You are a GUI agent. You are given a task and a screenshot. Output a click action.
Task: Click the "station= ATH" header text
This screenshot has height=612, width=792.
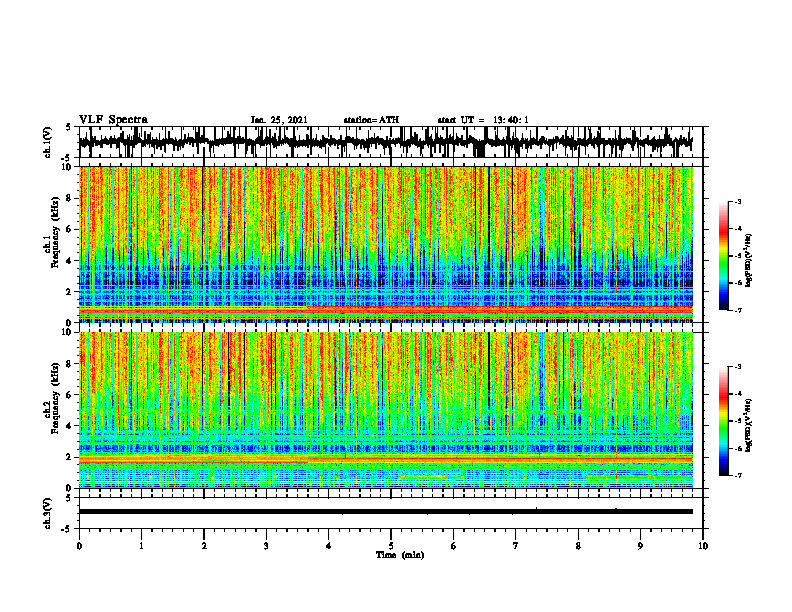pos(371,120)
